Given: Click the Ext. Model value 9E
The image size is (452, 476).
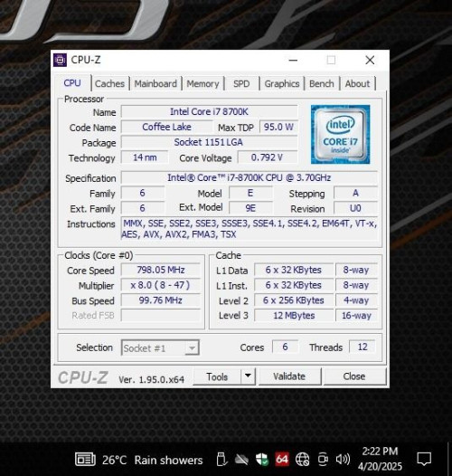Looking at the screenshot, I should 250,208.
